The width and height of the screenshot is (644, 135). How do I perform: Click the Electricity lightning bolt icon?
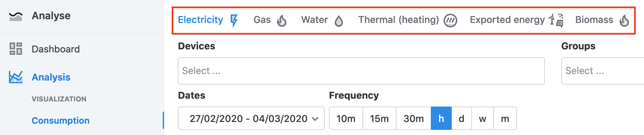[234, 21]
